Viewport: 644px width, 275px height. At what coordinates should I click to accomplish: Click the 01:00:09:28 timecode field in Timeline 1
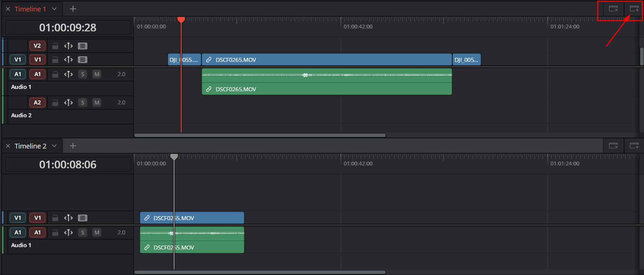tap(68, 27)
